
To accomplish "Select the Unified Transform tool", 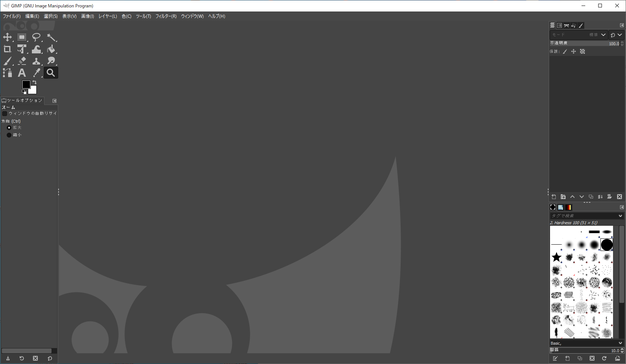I will click(22, 49).
